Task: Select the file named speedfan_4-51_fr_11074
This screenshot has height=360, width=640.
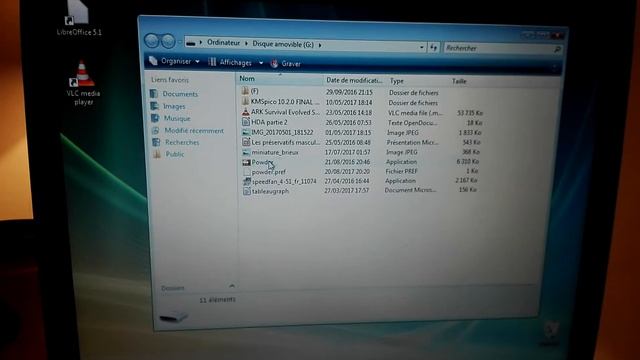Action: [x=284, y=181]
